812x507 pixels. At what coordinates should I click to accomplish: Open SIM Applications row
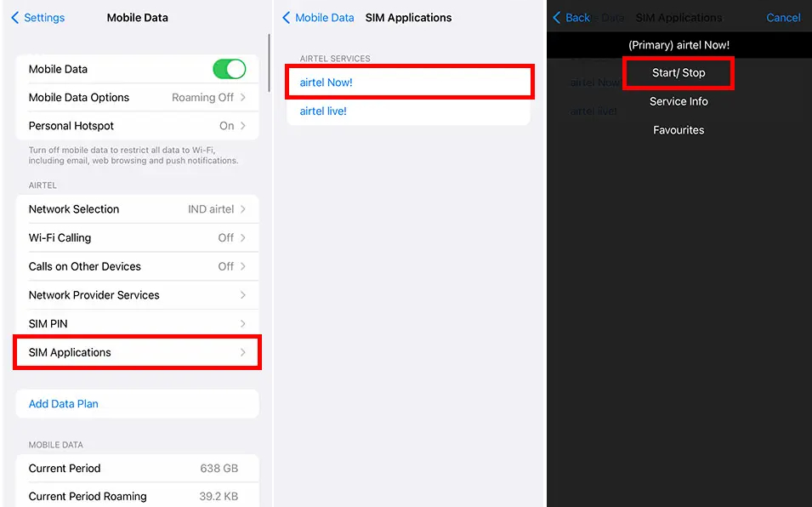point(137,352)
